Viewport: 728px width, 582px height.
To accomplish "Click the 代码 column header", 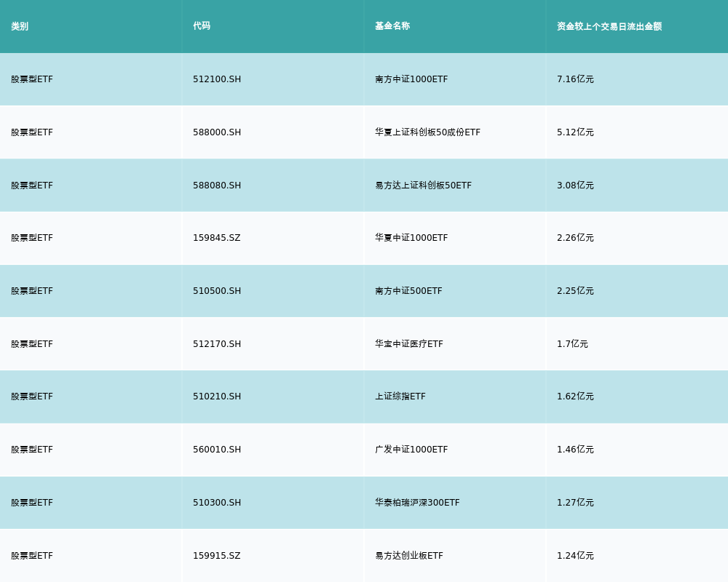I will [202, 26].
